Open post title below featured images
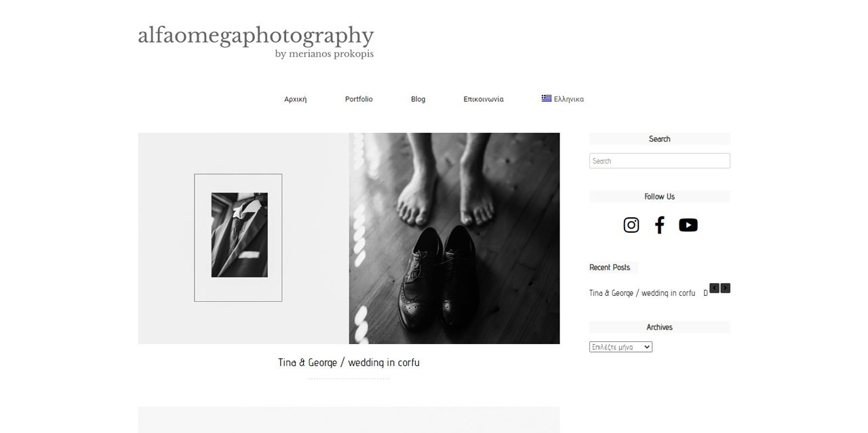The height and width of the screenshot is (433, 868). pyautogui.click(x=349, y=362)
